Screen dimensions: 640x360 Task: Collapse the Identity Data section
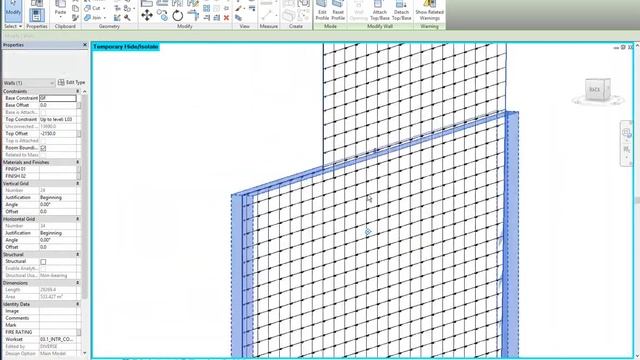pyautogui.click(x=78, y=304)
